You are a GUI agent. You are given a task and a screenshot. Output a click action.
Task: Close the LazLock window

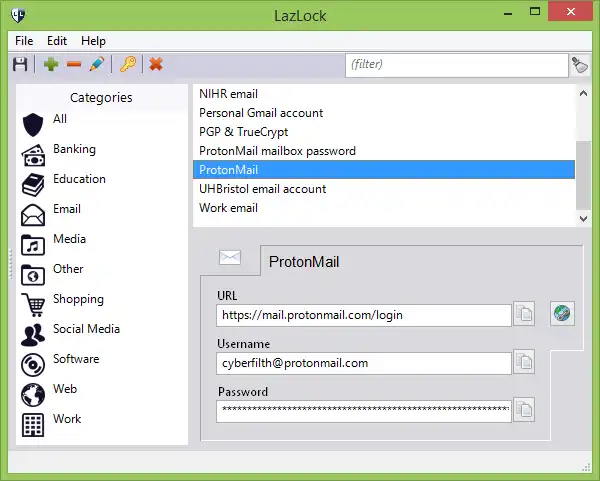571,11
